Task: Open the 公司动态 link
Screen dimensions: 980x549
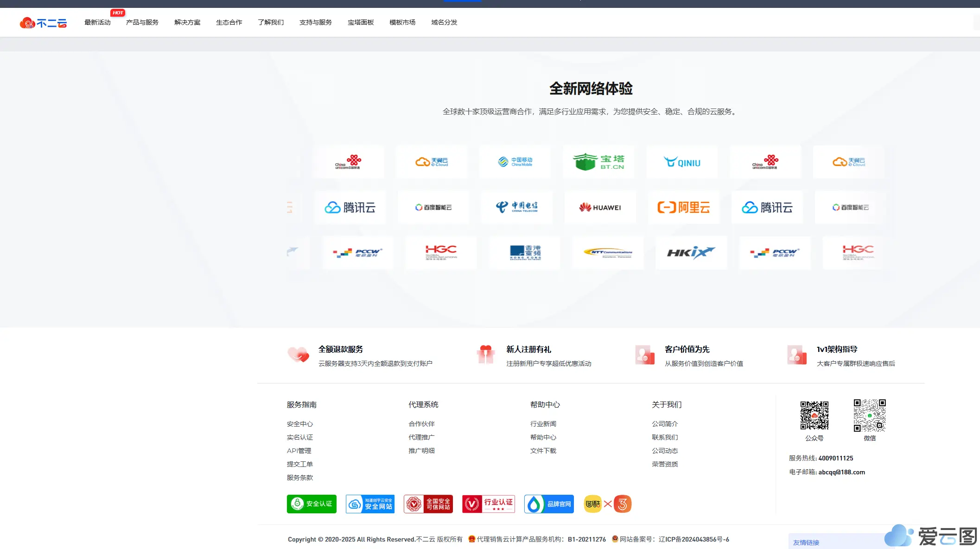Action: (665, 451)
